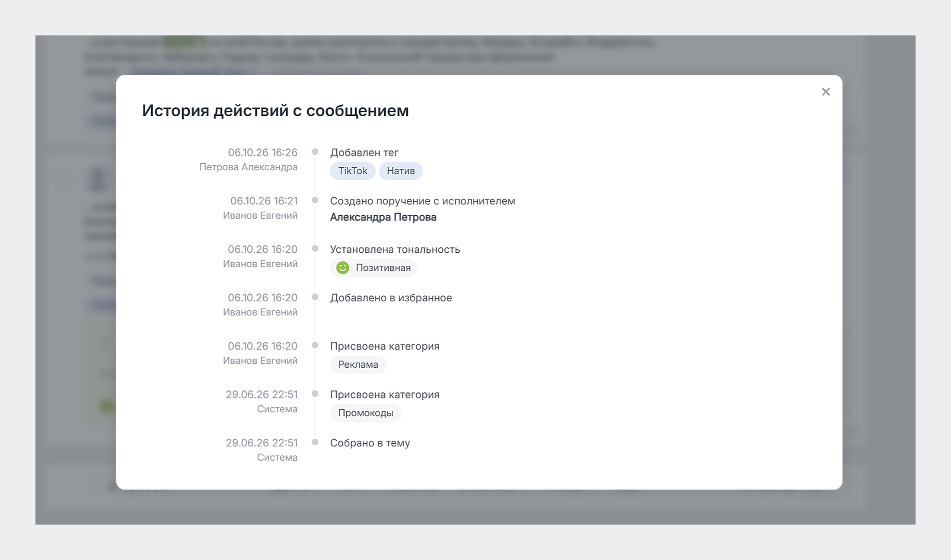This screenshot has width=951, height=560.
Task: Click timeline dot for Добавлено в избранное
Action: coord(315,297)
